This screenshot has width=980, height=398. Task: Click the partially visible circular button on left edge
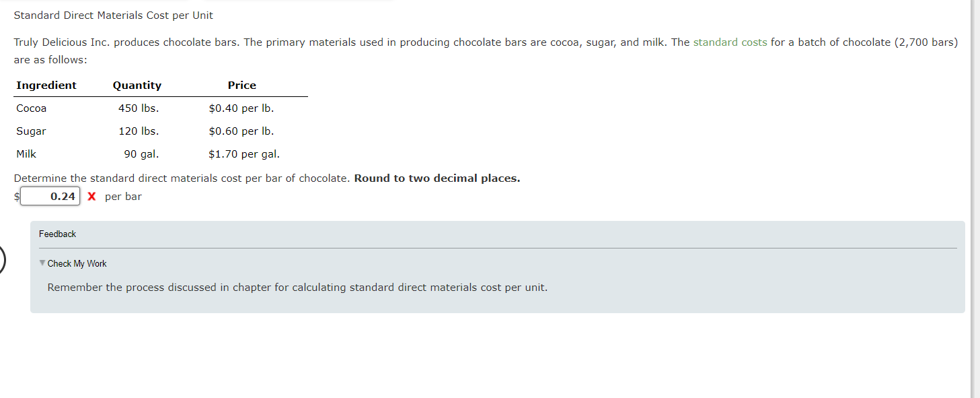[x=2, y=259]
